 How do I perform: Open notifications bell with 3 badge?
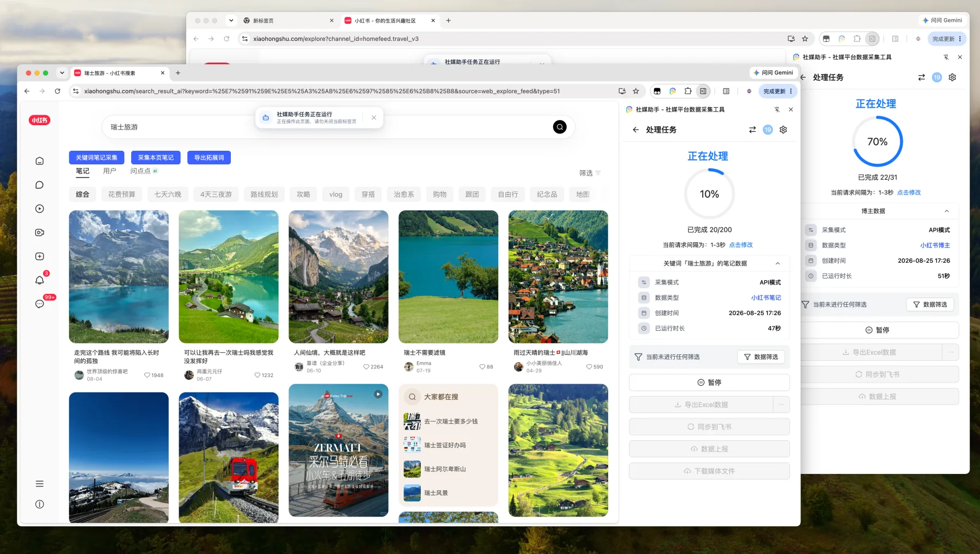(40, 280)
